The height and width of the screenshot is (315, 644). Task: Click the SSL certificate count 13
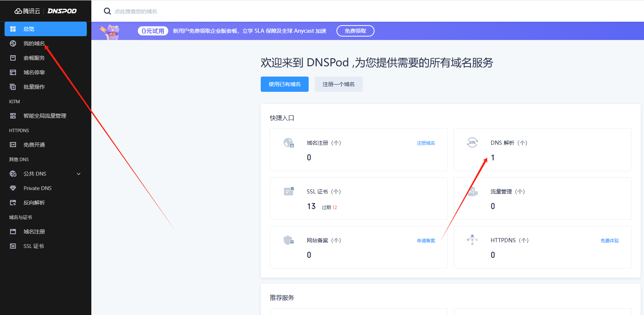pos(311,206)
